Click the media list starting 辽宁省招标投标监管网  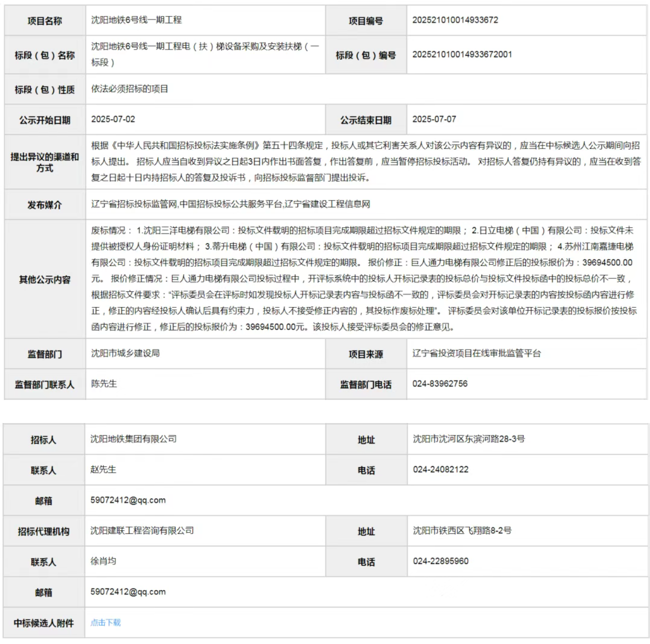pyautogui.click(x=230, y=204)
